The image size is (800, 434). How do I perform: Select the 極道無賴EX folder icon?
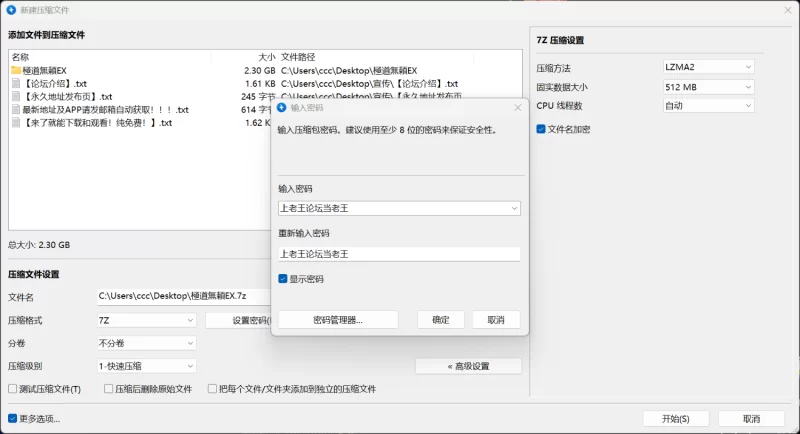pos(16,70)
